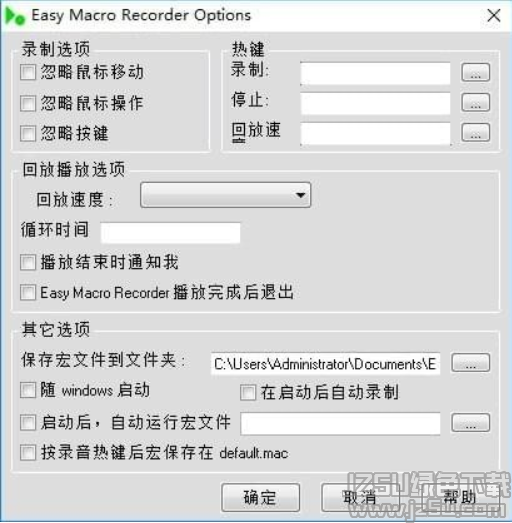Close the options dialog window
512x523 pixels.
click(494, 15)
